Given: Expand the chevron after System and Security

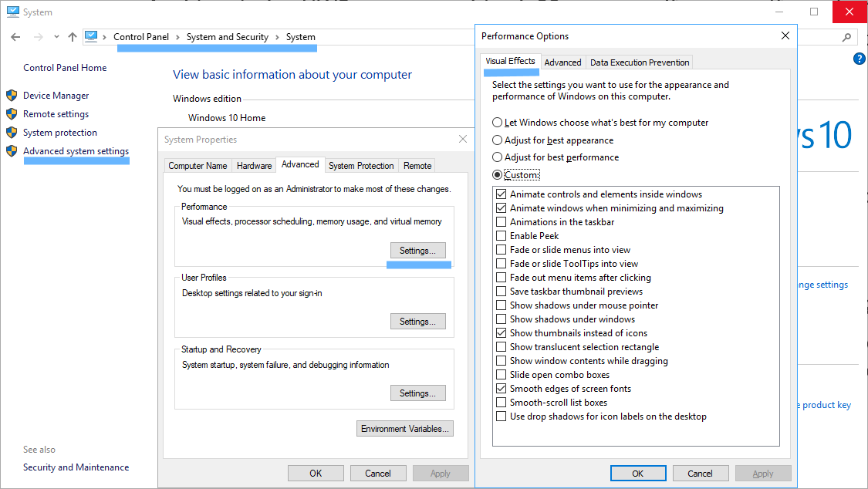Looking at the screenshot, I should click(277, 37).
